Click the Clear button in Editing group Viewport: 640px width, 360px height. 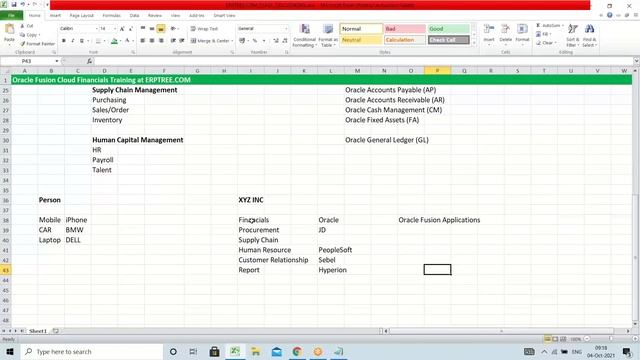[546, 42]
